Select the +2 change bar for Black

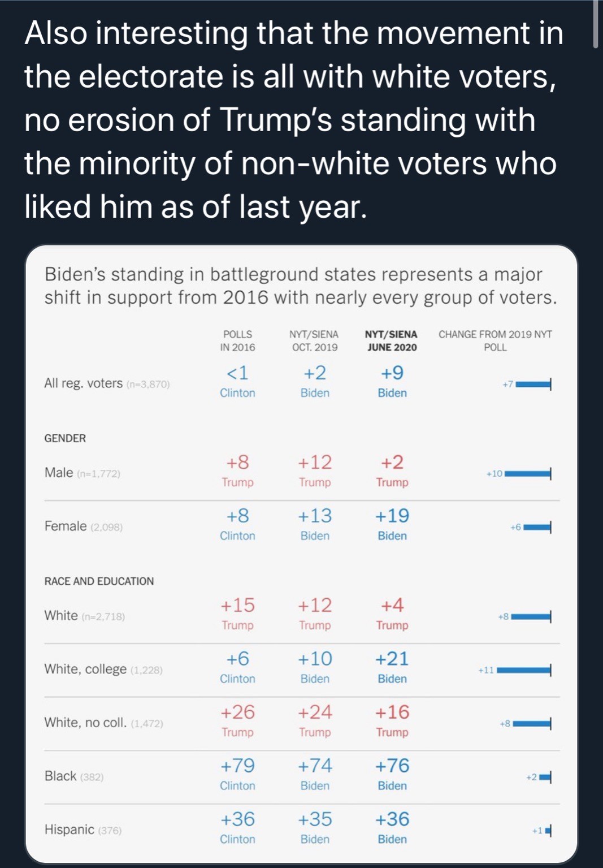[x=545, y=777]
